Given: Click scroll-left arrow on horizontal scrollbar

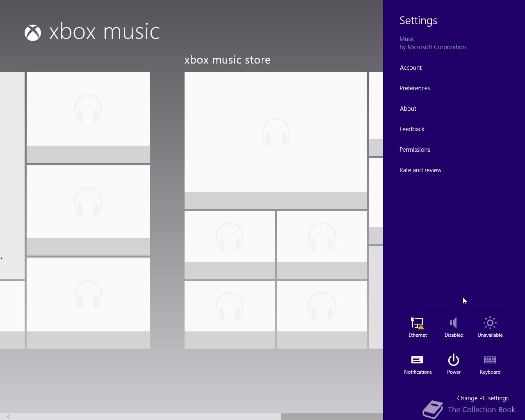Looking at the screenshot, I should (9, 416).
